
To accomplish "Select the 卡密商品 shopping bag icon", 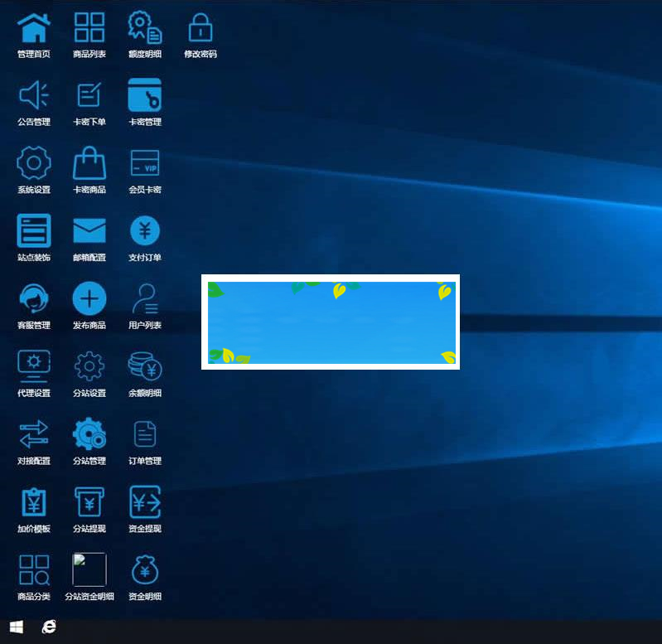I will click(x=89, y=162).
